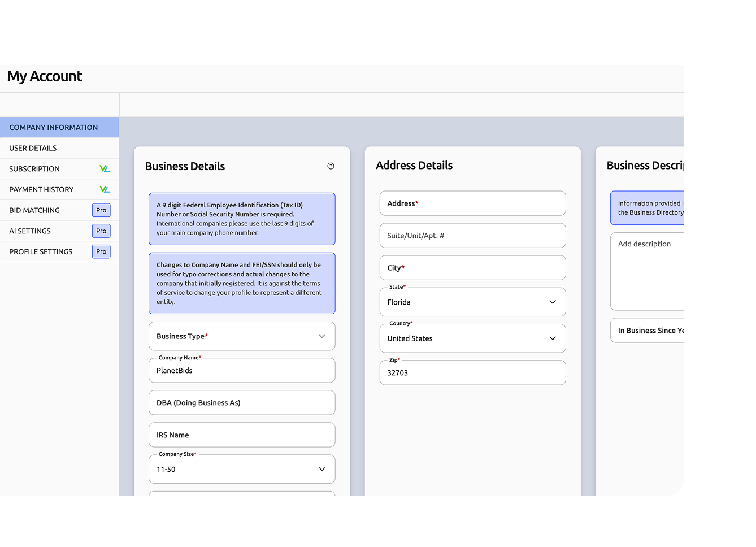Click the Pro badge beside AI Settings
Image resolution: width=756 pixels, height=547 pixels.
click(x=101, y=231)
